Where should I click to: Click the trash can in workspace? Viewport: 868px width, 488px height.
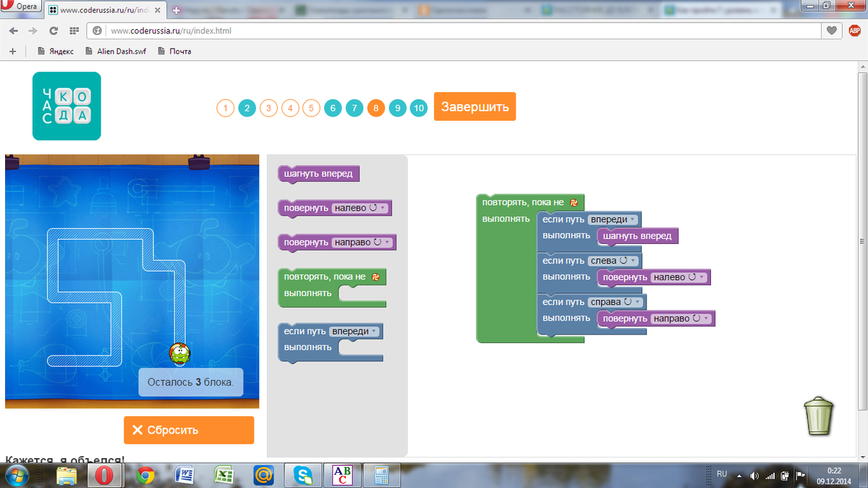(x=818, y=415)
